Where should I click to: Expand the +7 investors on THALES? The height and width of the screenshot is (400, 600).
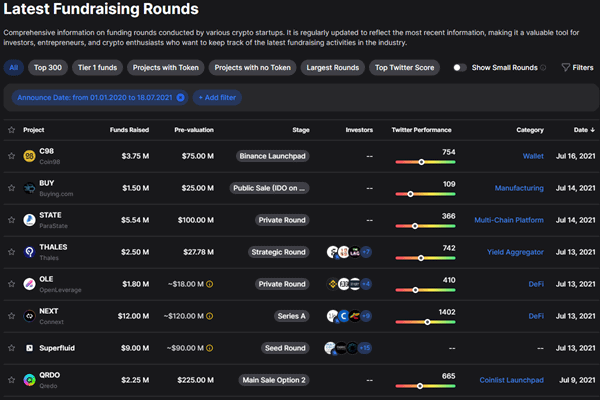[366, 252]
